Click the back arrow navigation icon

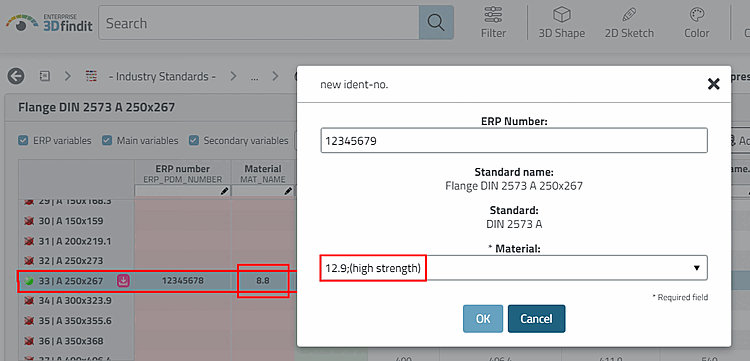coord(16,76)
